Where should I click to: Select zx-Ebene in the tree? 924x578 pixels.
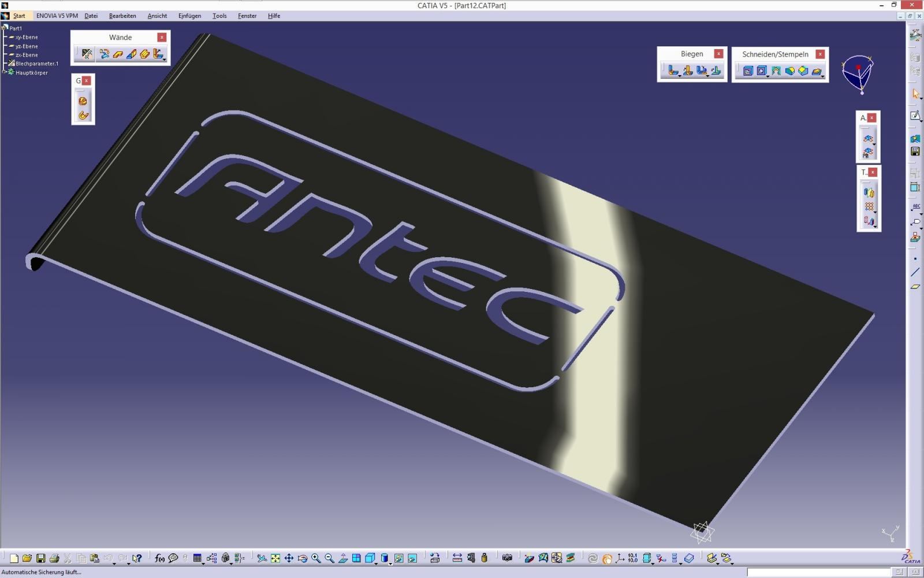tap(27, 55)
